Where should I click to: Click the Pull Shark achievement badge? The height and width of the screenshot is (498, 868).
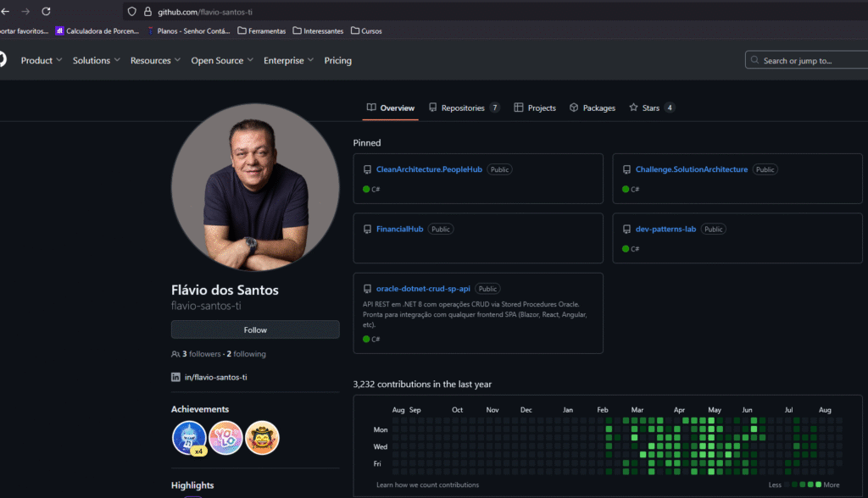(188, 437)
